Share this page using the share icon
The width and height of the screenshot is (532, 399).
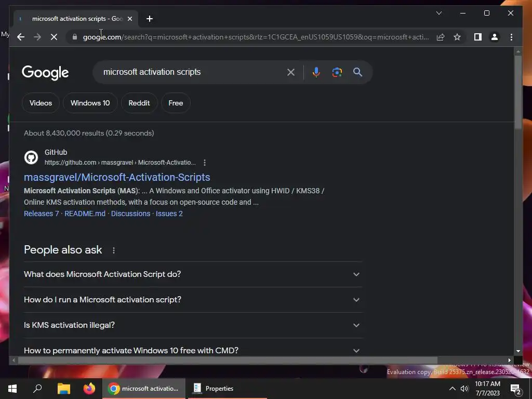(x=441, y=37)
